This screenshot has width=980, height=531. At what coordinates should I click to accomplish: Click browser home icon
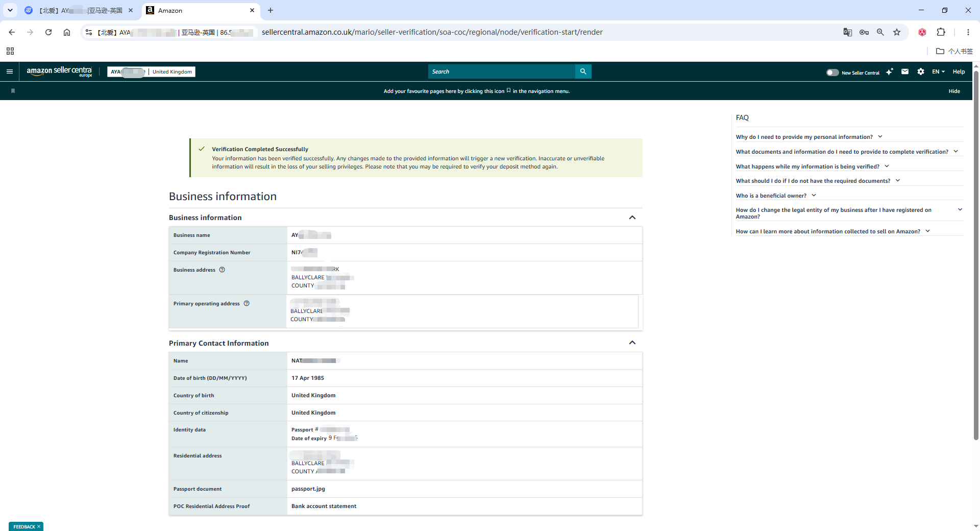[67, 32]
